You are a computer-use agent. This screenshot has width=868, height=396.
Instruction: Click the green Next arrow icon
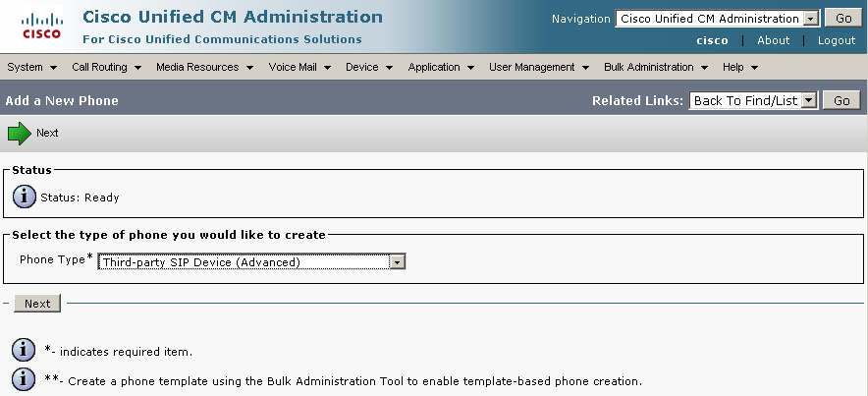[x=20, y=134]
